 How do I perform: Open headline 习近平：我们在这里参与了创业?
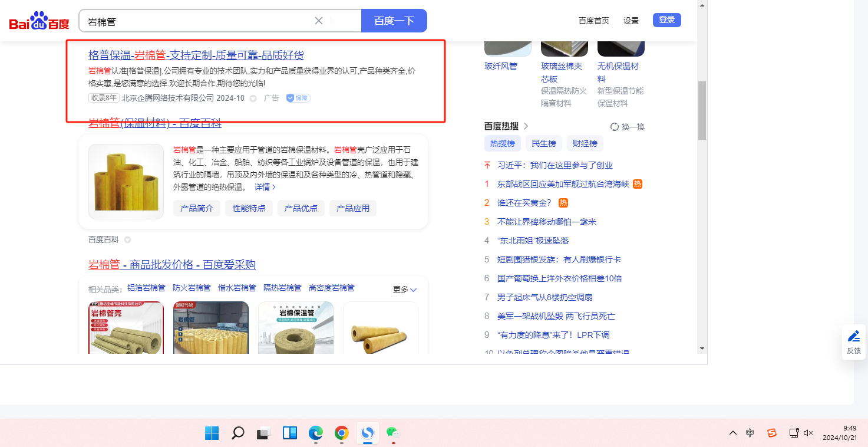555,165
